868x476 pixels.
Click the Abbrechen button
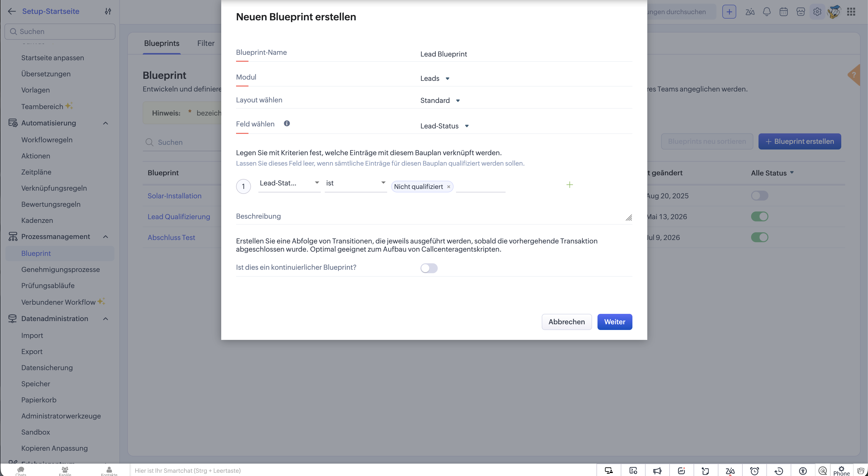tap(567, 322)
